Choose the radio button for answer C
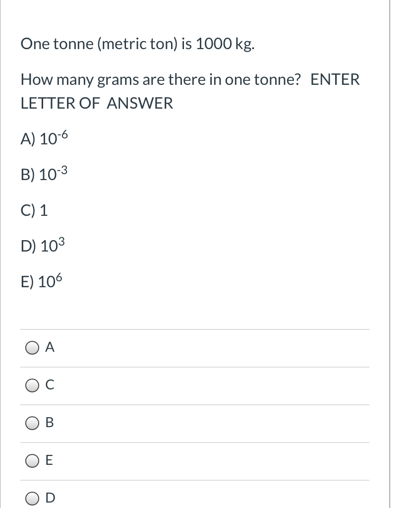Viewport: 420px width, 508px height. (x=32, y=385)
